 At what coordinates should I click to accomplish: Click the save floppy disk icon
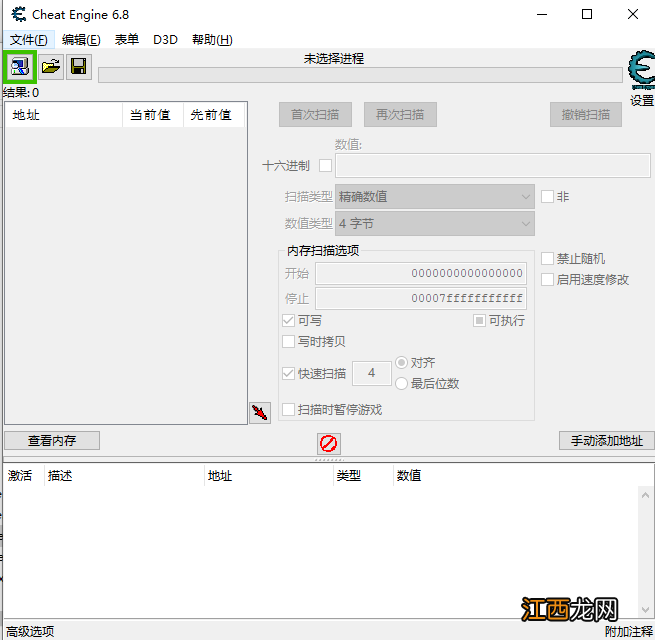79,66
